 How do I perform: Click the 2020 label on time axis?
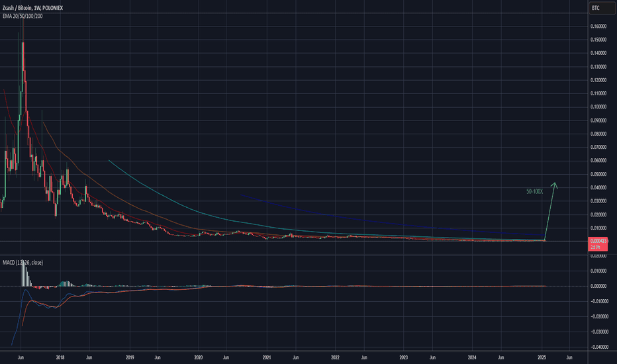199,357
